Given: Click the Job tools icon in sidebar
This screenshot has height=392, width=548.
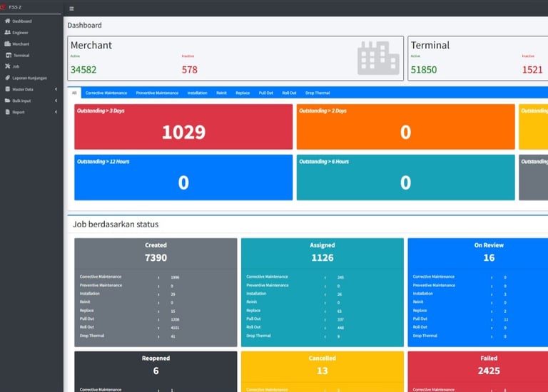Looking at the screenshot, I should tap(8, 66).
